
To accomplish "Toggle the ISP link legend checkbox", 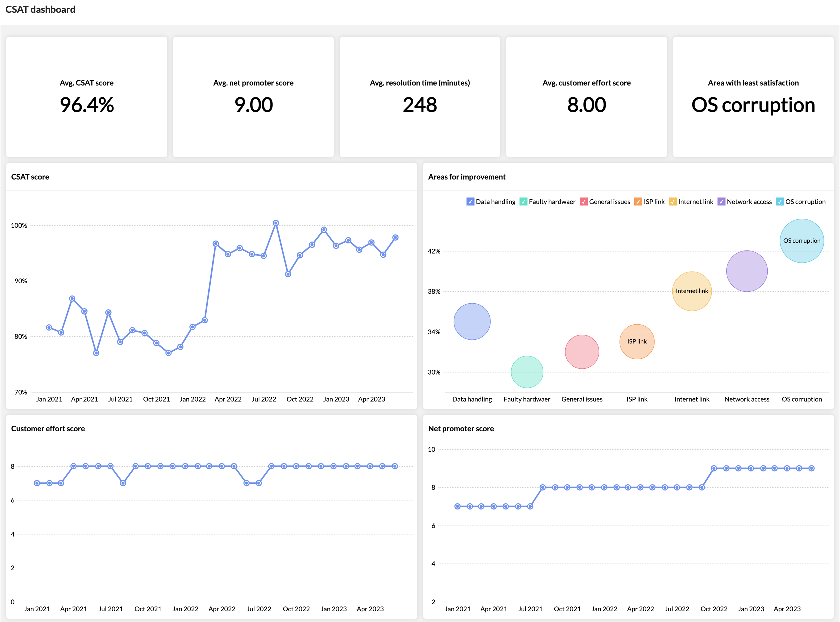I will [x=638, y=201].
